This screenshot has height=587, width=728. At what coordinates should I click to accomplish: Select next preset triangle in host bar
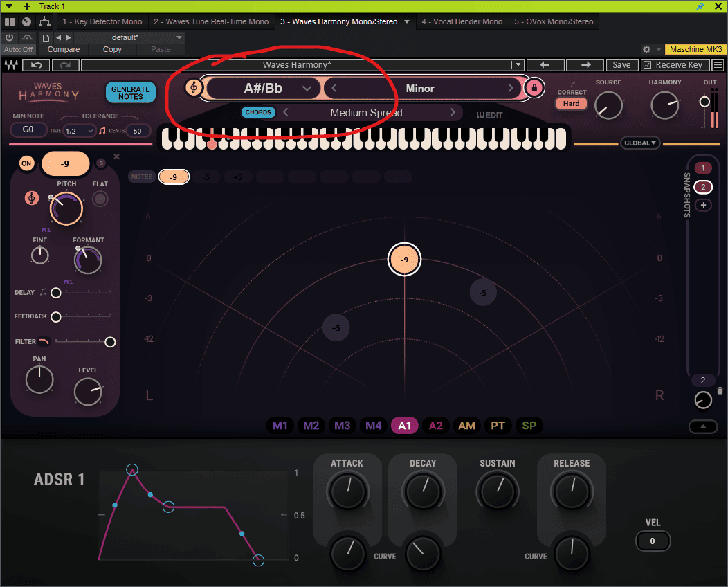(69, 37)
